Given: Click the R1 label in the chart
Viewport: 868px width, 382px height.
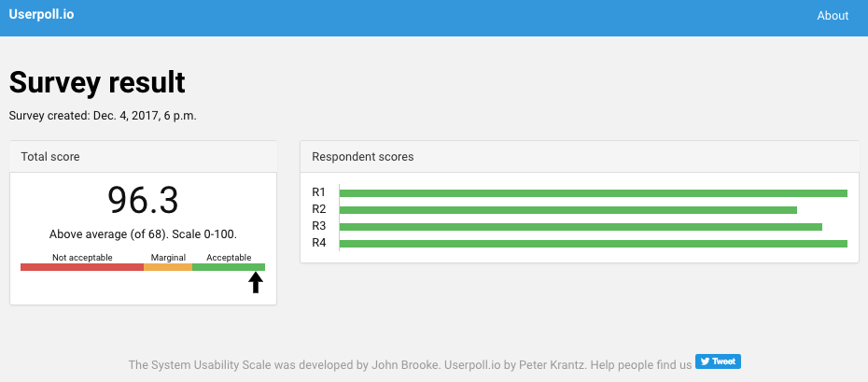Looking at the screenshot, I should point(319,192).
